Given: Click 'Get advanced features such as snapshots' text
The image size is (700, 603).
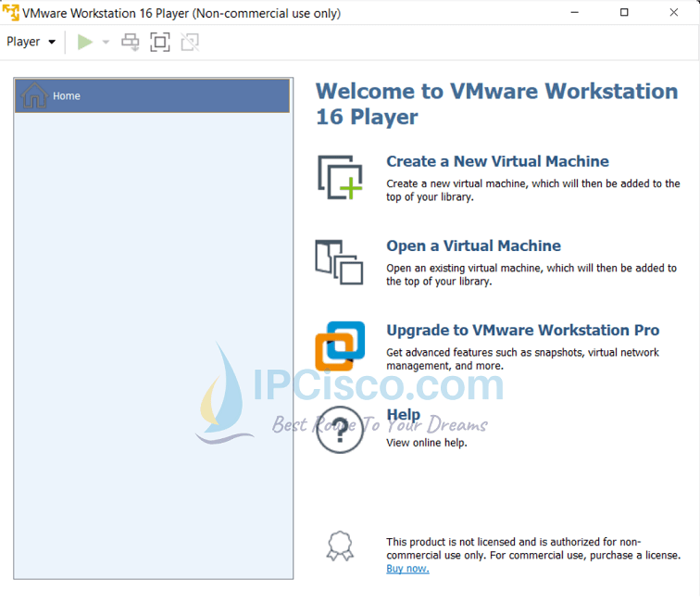Looking at the screenshot, I should pos(522,359).
